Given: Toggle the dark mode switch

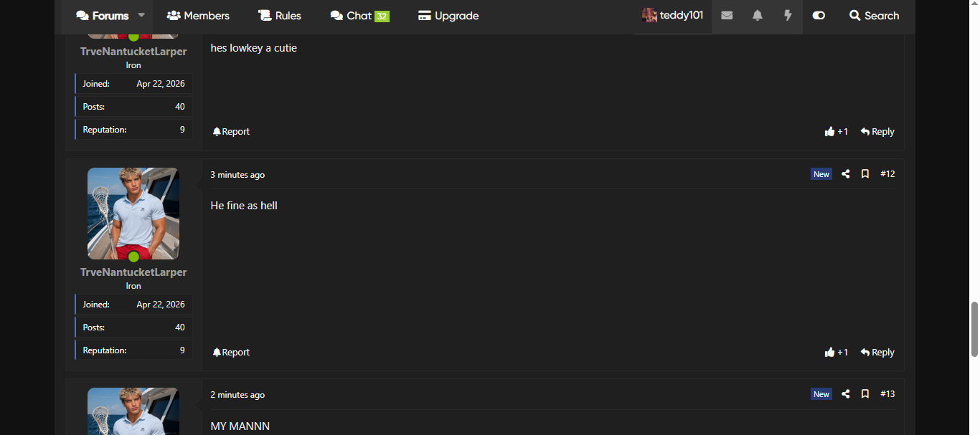Looking at the screenshot, I should (819, 16).
